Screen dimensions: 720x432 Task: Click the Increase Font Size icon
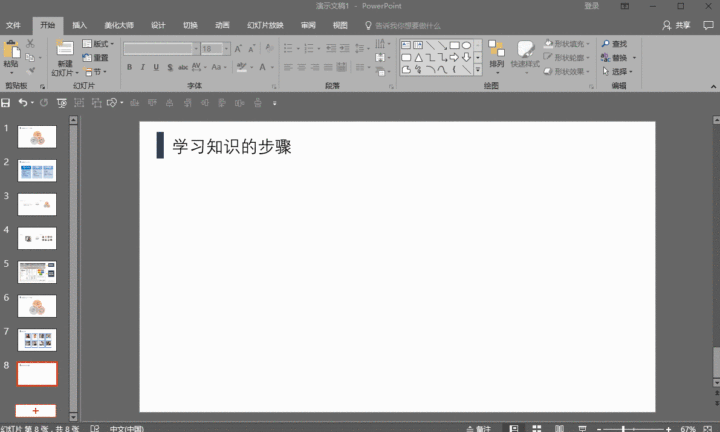point(238,49)
